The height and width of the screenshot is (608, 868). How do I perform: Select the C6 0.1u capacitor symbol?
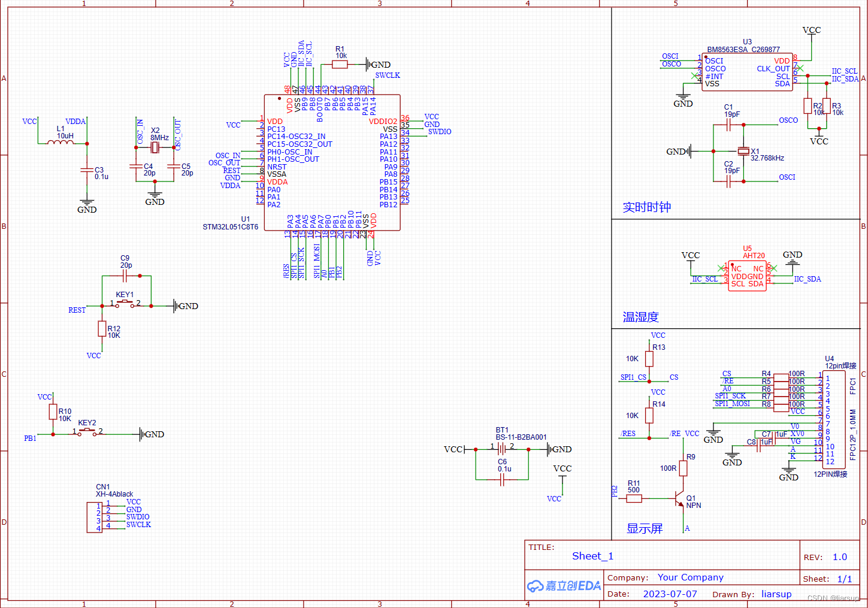coord(502,479)
